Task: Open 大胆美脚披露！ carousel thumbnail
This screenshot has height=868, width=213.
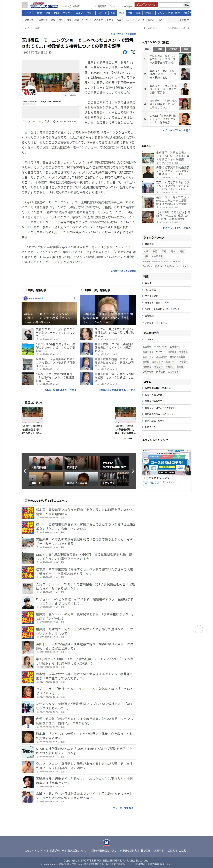Action: point(46,463)
